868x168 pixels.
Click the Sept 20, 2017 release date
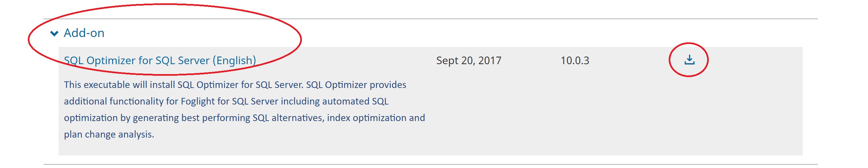point(468,61)
